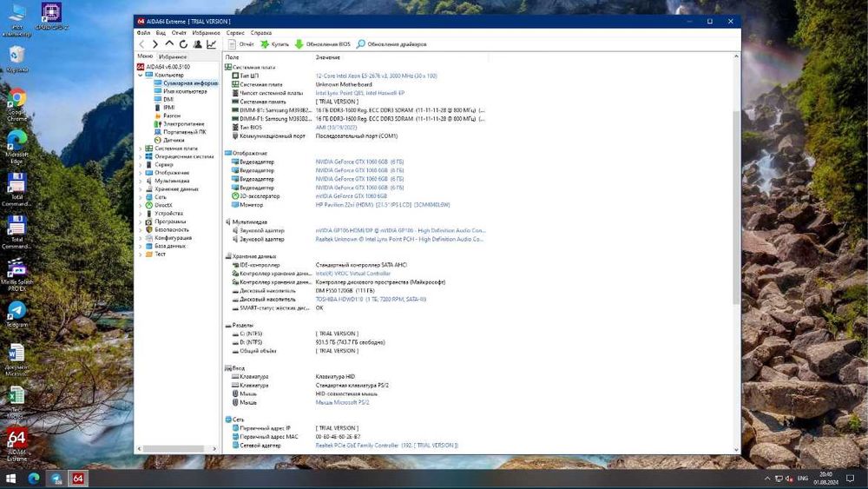This screenshot has height=489, width=868.
Task: Expand the Сервер tree node
Action: 140,164
